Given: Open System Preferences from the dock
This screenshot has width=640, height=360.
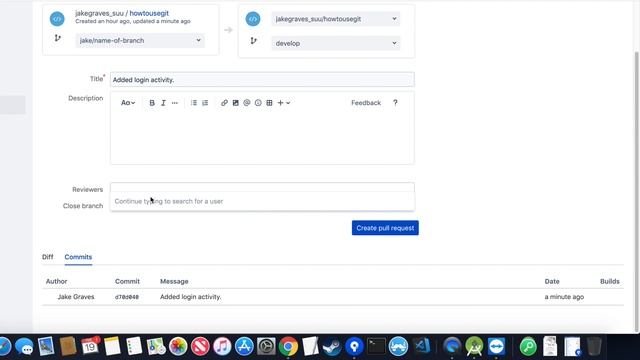Looking at the screenshot, I should [266, 347].
